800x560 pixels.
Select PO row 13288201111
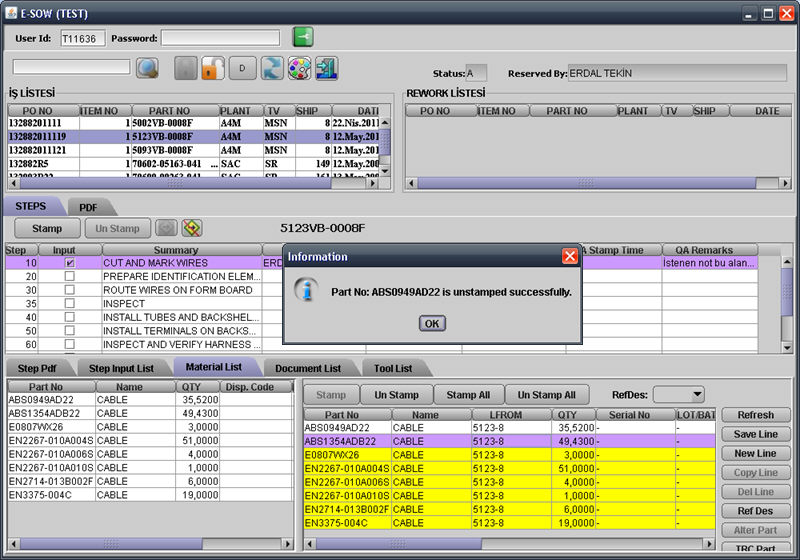point(194,123)
